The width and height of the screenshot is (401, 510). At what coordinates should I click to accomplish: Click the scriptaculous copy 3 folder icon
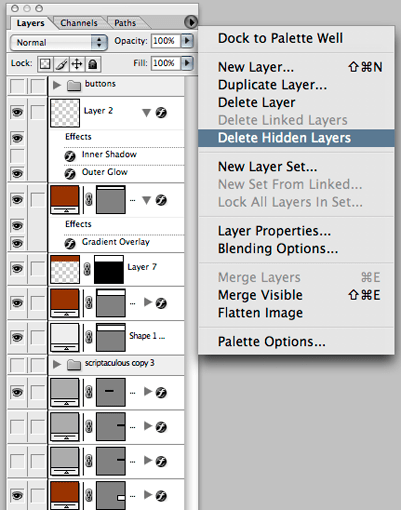coord(74,365)
